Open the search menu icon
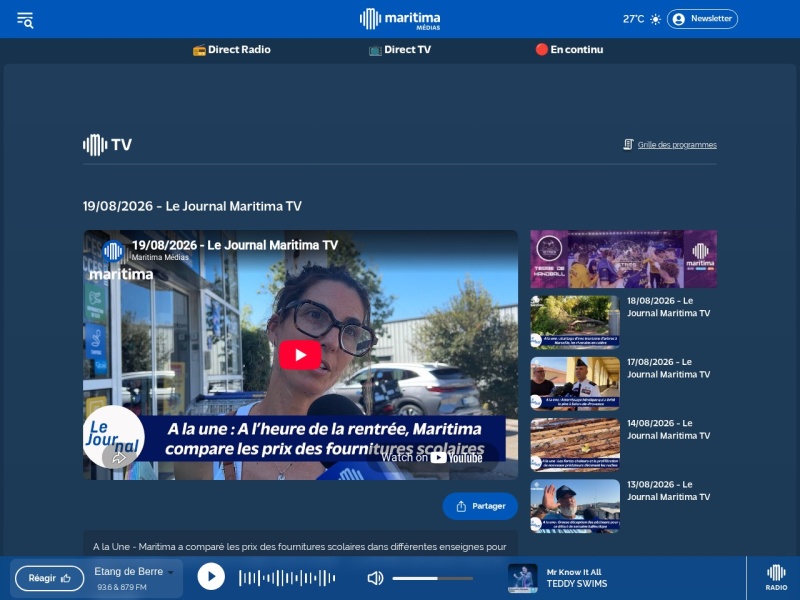Viewport: 800px width, 600px height. (25, 20)
